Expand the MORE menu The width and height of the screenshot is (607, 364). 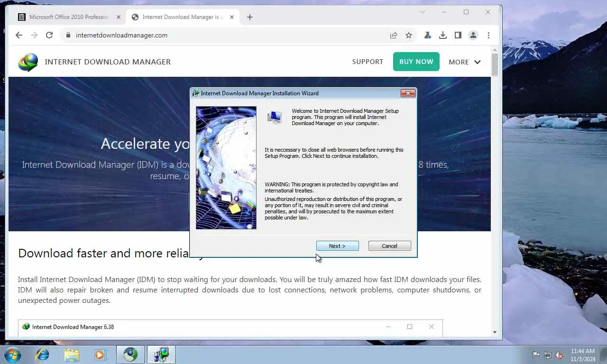coord(465,62)
